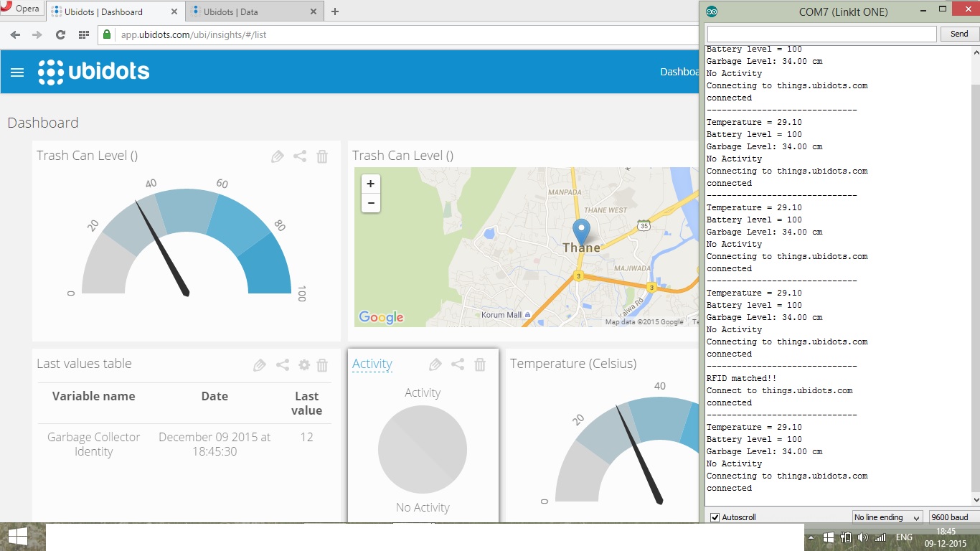980x551 pixels.
Task: Select the last value 12 cell
Action: [307, 437]
